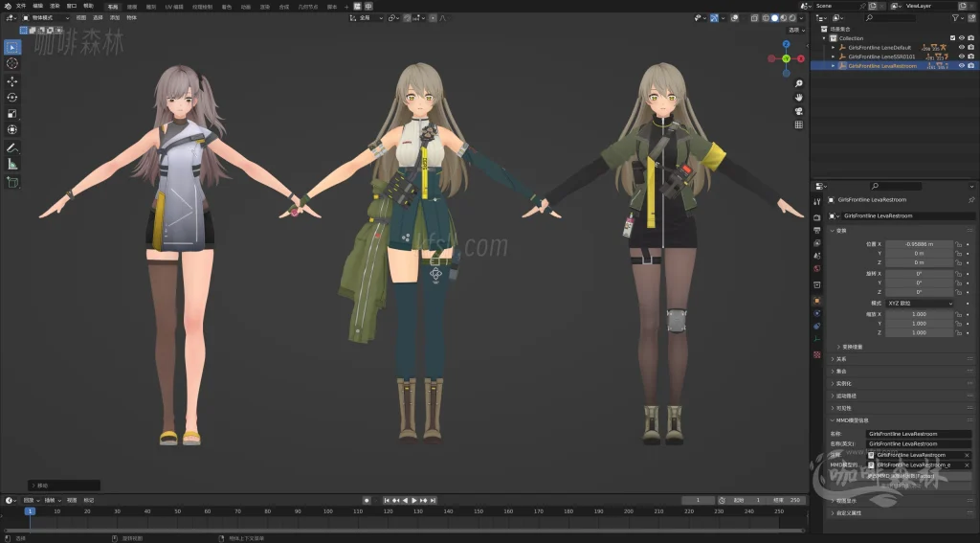Select the combined Transform tool
980x543 pixels.
(11, 129)
